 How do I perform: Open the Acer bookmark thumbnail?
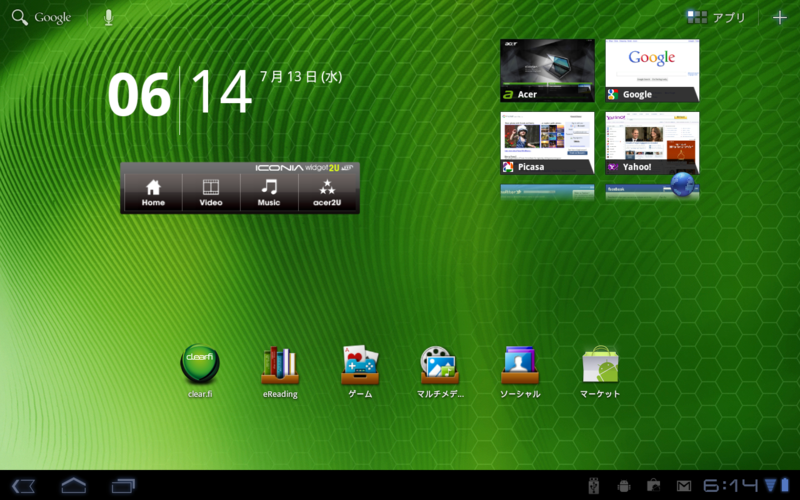(x=547, y=70)
